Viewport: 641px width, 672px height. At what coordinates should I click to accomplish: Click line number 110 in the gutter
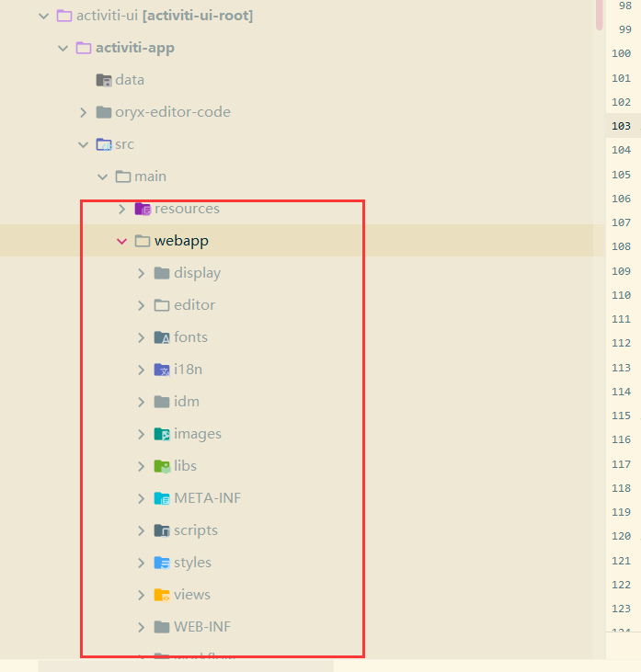click(622, 295)
